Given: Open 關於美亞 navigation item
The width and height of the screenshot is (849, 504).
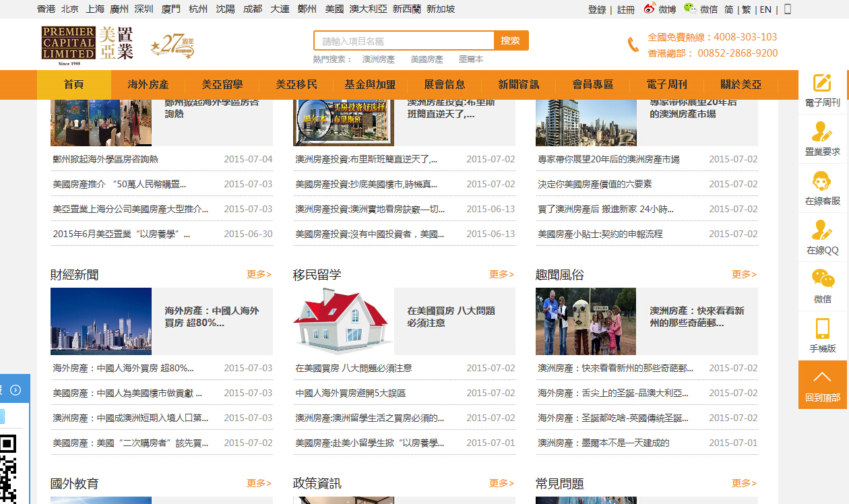Looking at the screenshot, I should point(741,85).
